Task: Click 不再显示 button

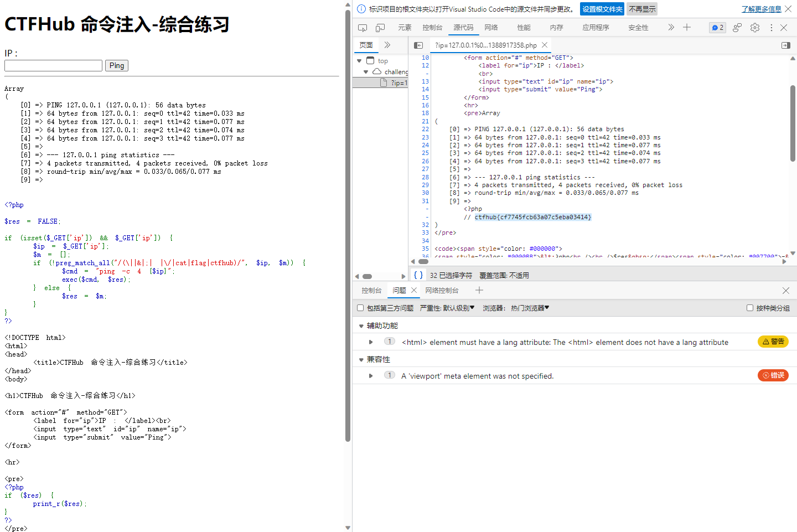Action: click(x=642, y=9)
